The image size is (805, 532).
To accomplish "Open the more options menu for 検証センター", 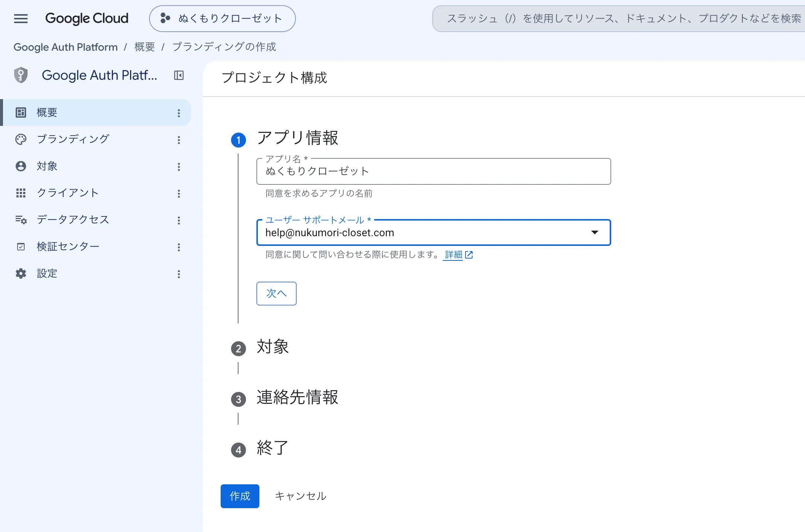I will click(x=179, y=247).
